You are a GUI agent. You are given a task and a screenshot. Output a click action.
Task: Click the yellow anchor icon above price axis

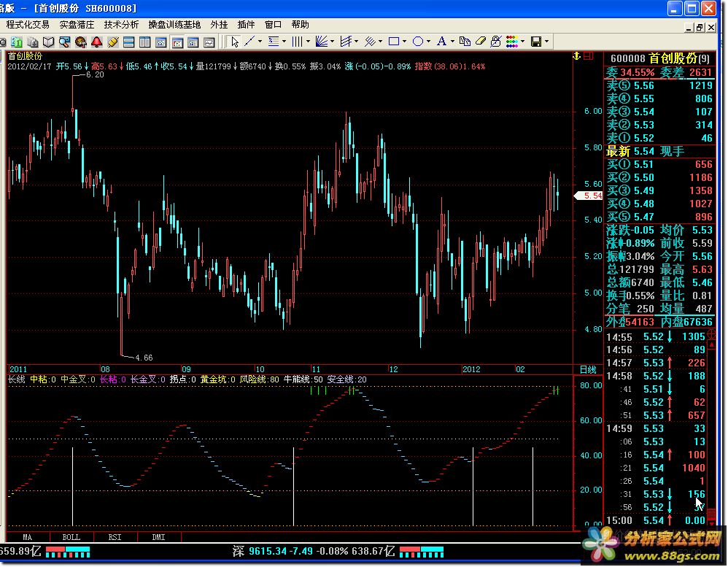(x=577, y=56)
